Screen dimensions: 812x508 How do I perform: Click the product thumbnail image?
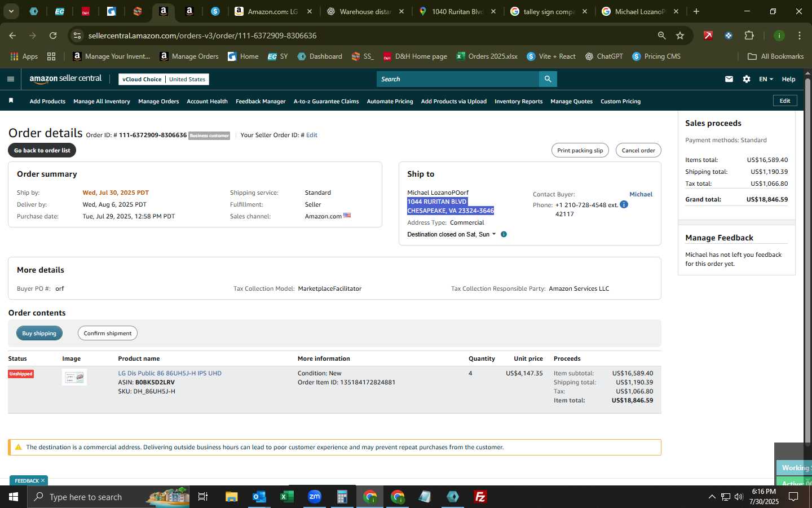74,377
